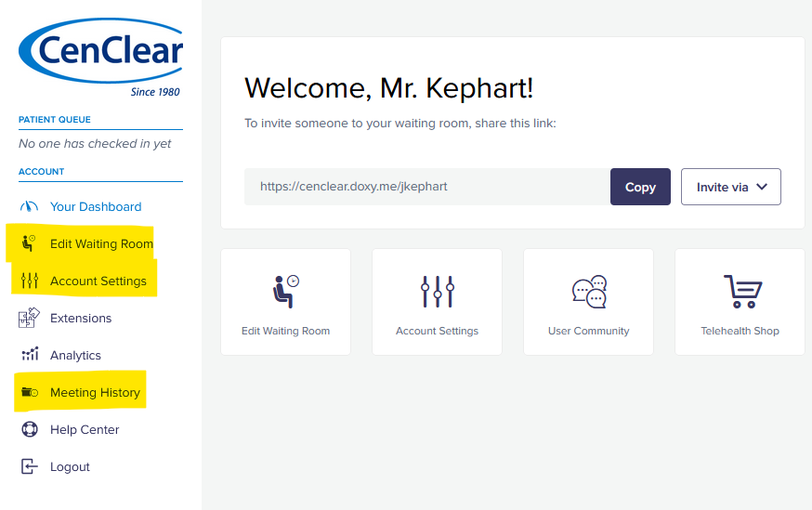Click the Logout link

pos(70,467)
